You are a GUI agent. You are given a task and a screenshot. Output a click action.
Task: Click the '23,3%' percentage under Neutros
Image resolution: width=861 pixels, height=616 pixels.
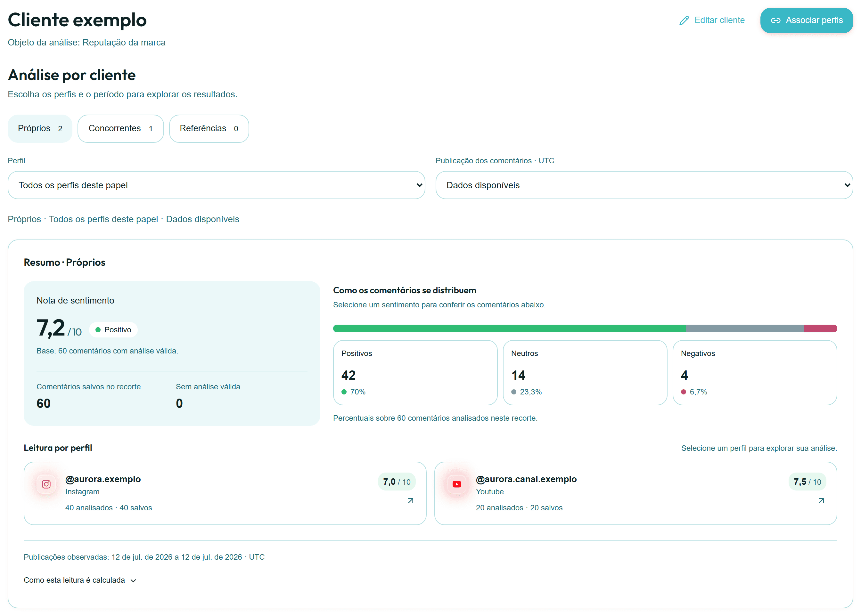[x=531, y=392]
